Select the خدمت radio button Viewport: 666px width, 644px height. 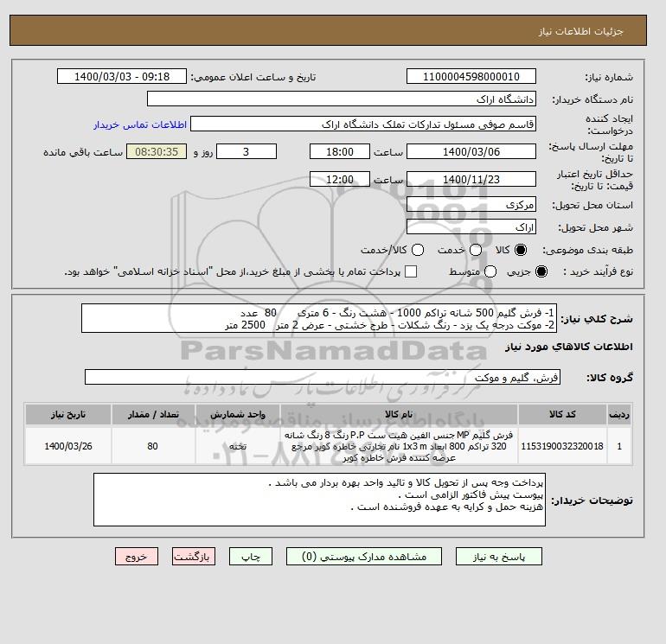pyautogui.click(x=476, y=250)
